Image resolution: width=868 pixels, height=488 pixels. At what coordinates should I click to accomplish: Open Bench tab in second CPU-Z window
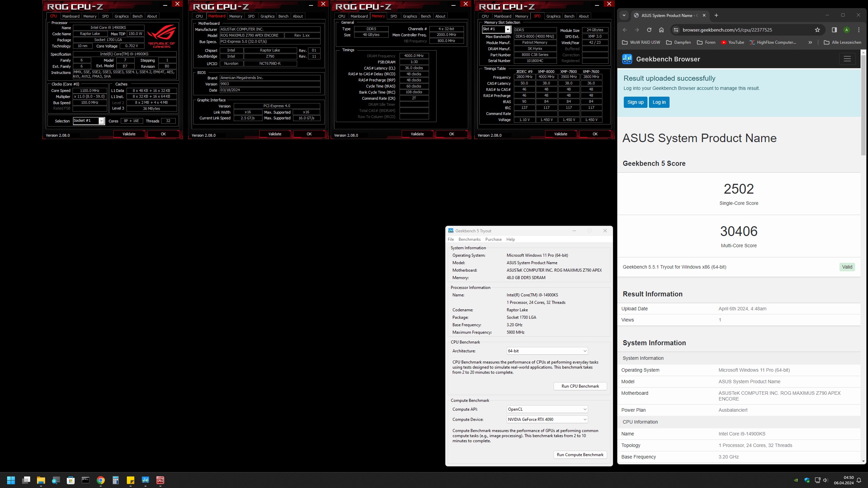click(283, 16)
